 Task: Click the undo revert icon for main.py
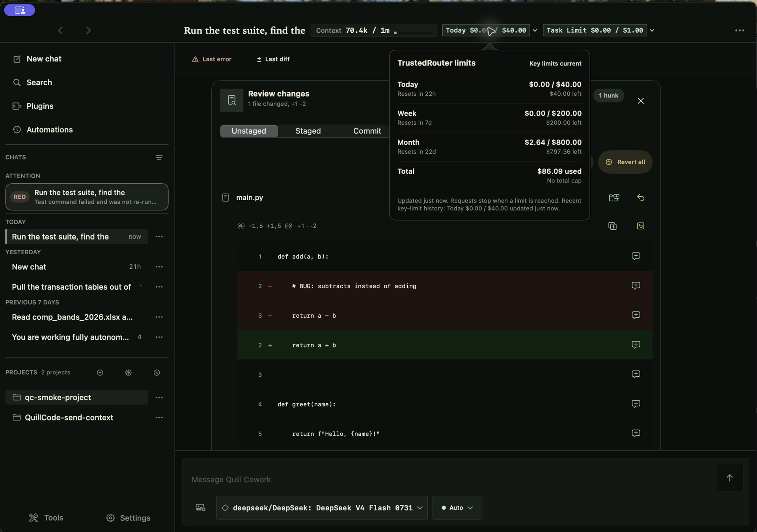(x=641, y=197)
